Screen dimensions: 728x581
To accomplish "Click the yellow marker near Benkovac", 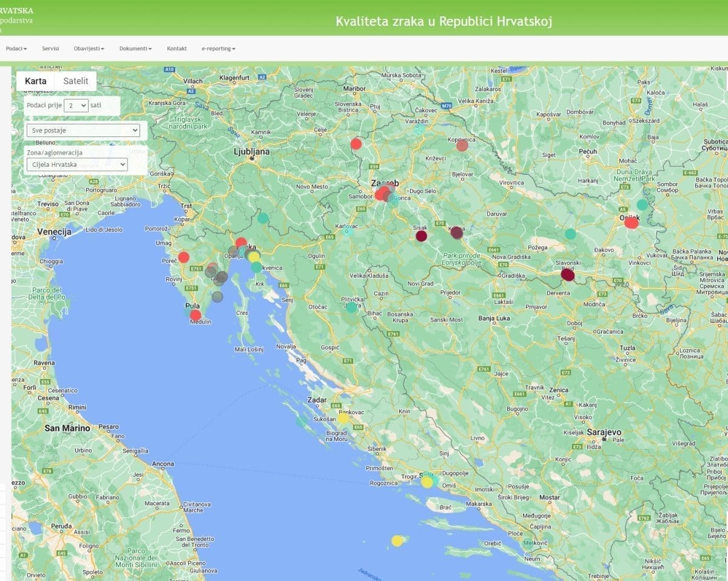I will (343, 418).
